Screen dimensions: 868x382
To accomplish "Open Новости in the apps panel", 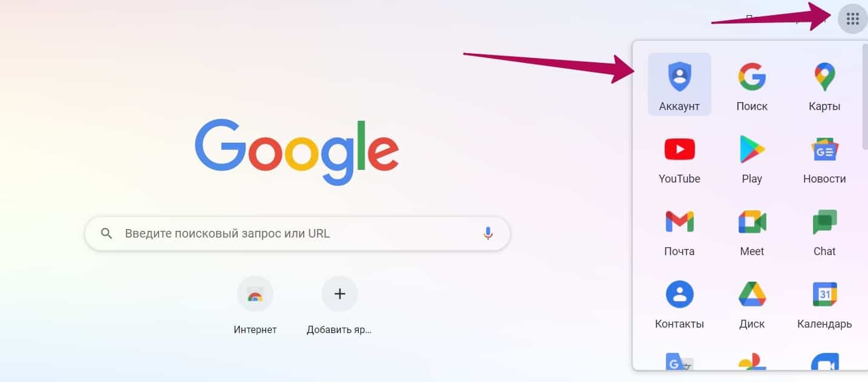I will point(824,157).
